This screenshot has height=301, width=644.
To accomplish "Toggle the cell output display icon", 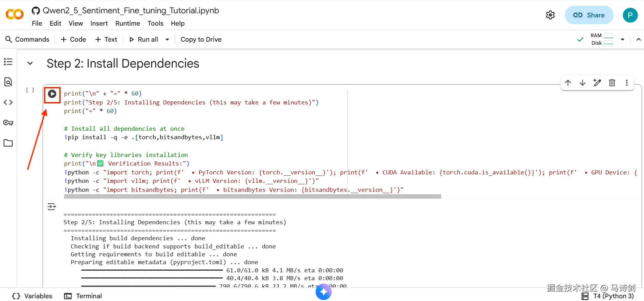I will coord(52,206).
